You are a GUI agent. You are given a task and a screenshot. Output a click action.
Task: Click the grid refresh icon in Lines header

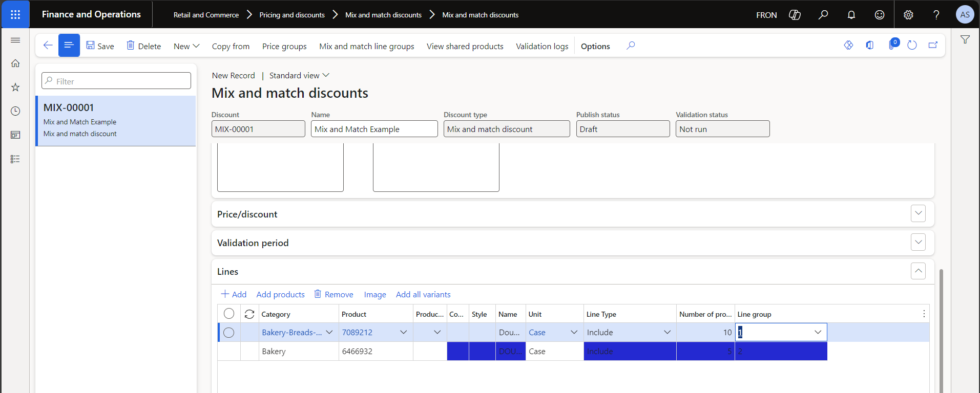click(249, 314)
